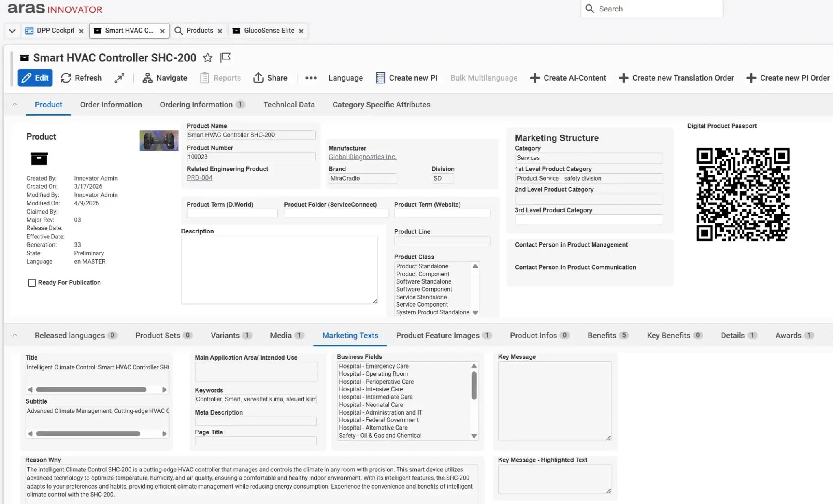Click Subtitle field right scroll arrow

coord(164,434)
